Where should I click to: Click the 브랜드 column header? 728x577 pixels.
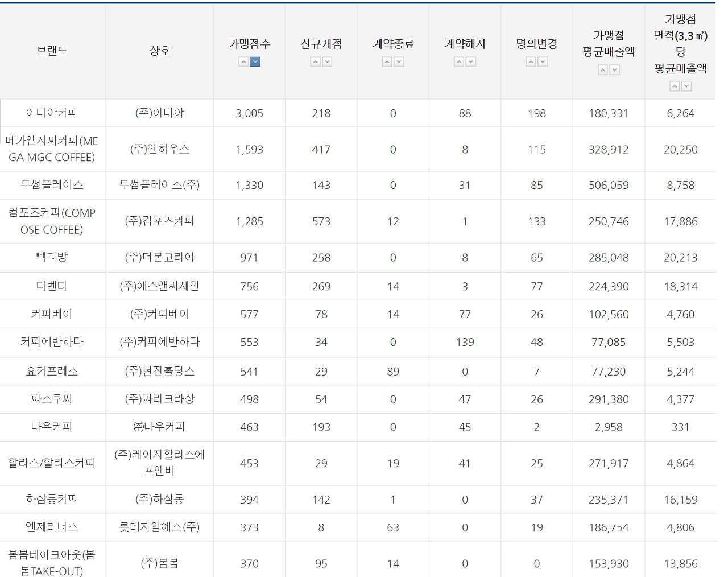pyautogui.click(x=52, y=51)
